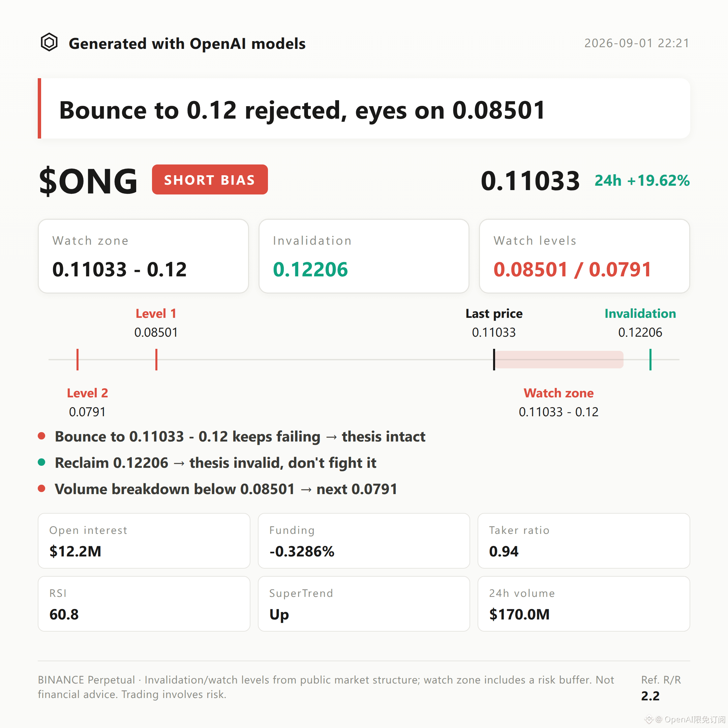Select the $ONG ticker symbol

click(88, 181)
